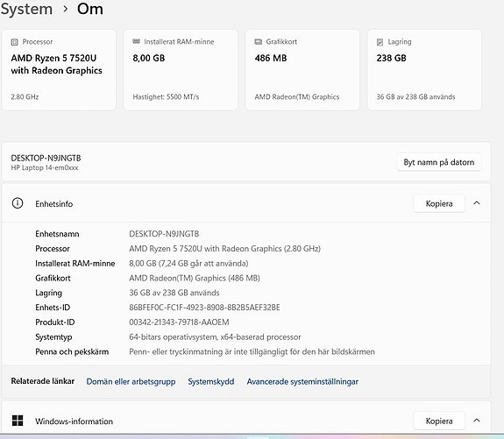This screenshot has width=504, height=439.
Task: Click the Enhetsinfo info circle icon
Action: coord(18,203)
